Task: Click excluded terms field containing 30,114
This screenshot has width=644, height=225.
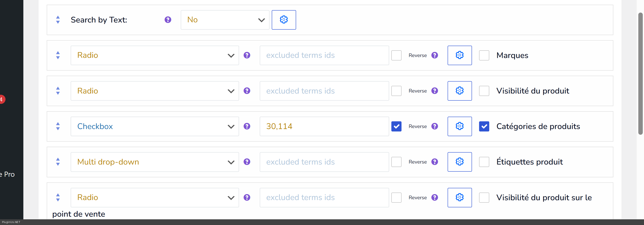Action: [x=324, y=126]
